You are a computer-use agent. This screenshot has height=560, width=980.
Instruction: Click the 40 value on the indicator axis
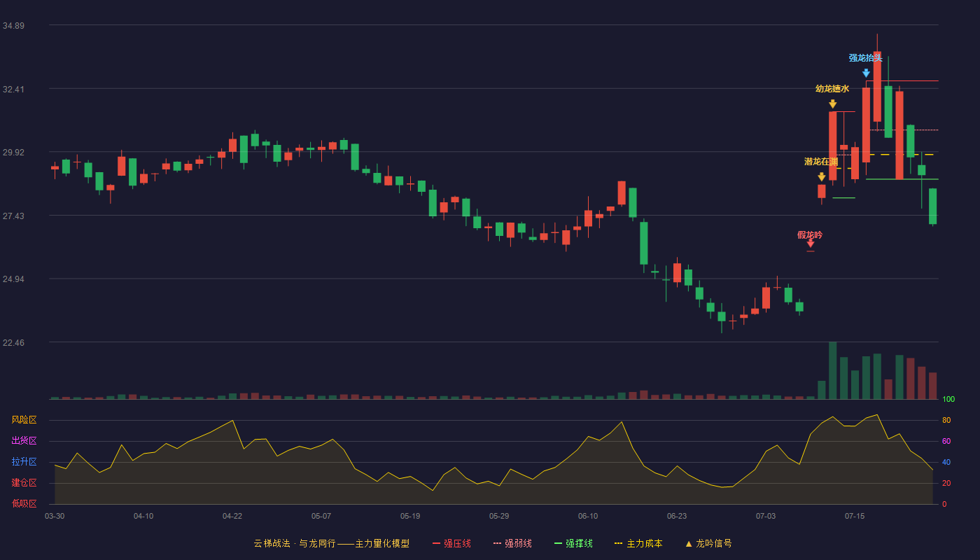[946, 462]
